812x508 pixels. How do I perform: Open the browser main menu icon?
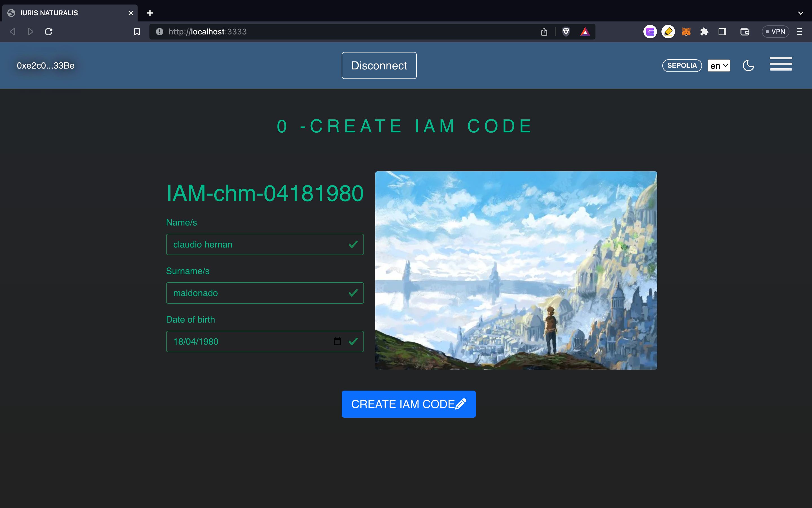pos(800,32)
